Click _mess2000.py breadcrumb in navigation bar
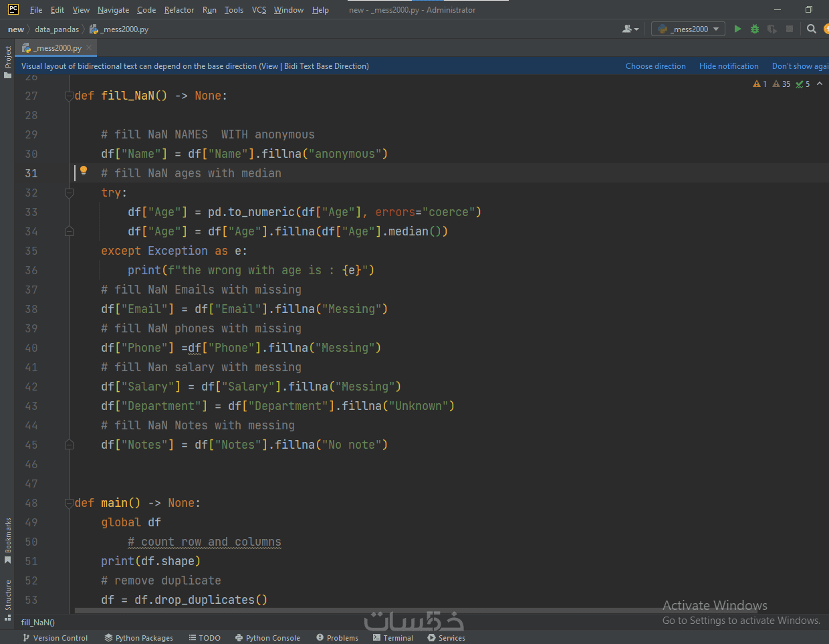The image size is (829, 644). (x=120, y=29)
